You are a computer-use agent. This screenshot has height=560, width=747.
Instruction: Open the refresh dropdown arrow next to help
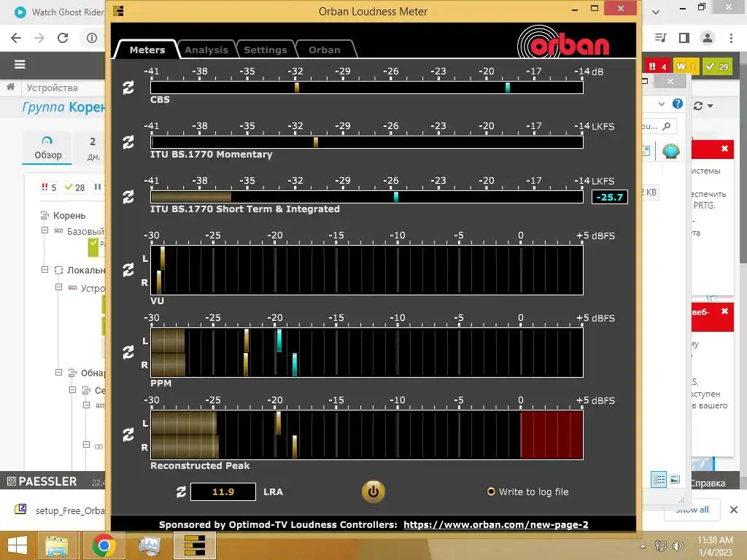(x=711, y=106)
